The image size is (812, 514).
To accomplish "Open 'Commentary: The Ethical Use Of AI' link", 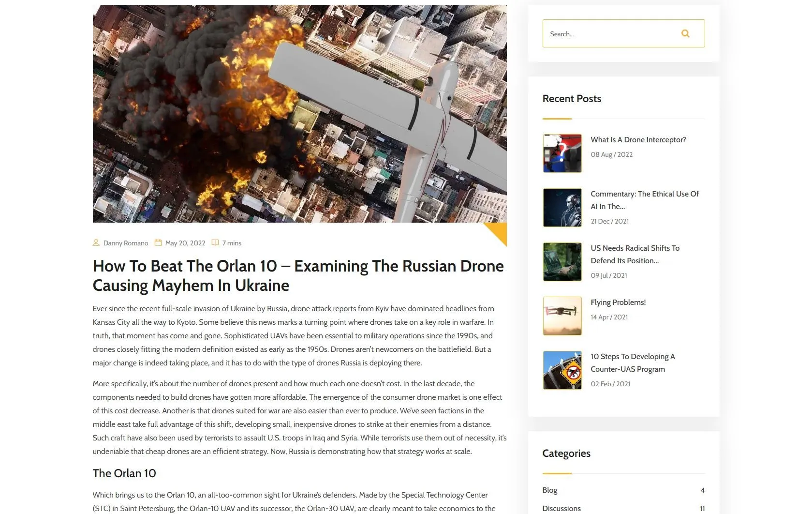I will pos(644,200).
